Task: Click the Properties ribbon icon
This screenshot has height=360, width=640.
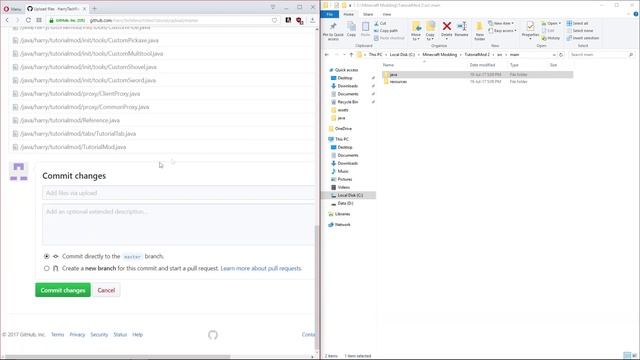Action: pyautogui.click(x=530, y=30)
